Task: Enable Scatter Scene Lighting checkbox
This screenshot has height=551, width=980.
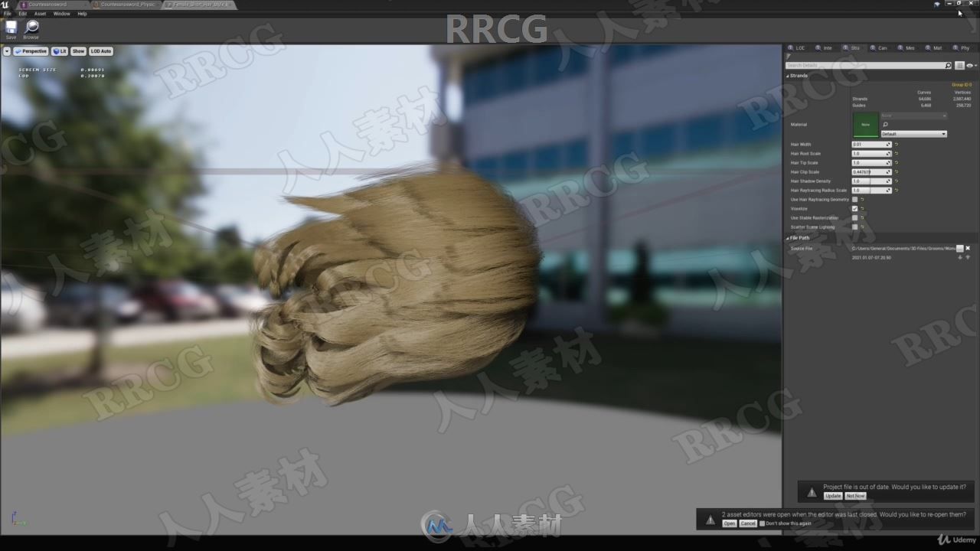Action: click(x=855, y=227)
